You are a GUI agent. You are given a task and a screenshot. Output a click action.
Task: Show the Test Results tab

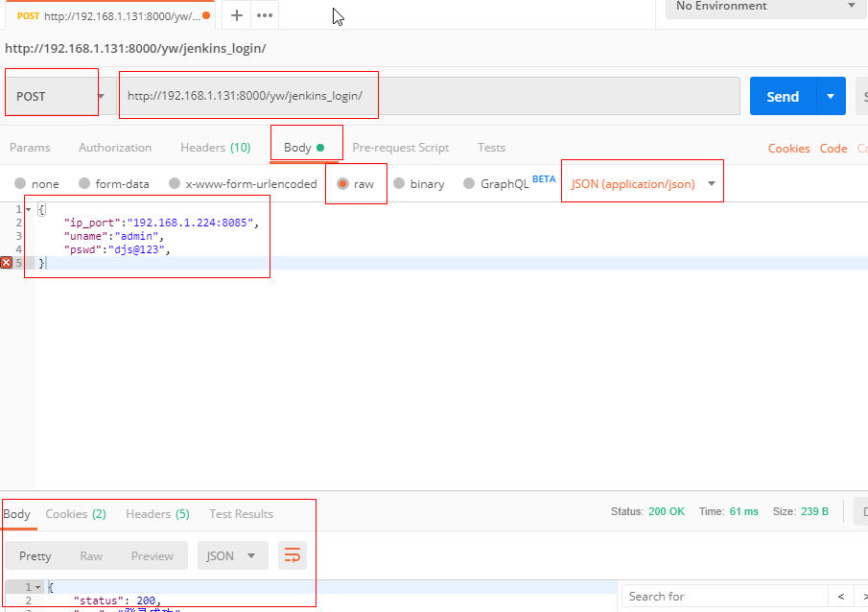242,514
